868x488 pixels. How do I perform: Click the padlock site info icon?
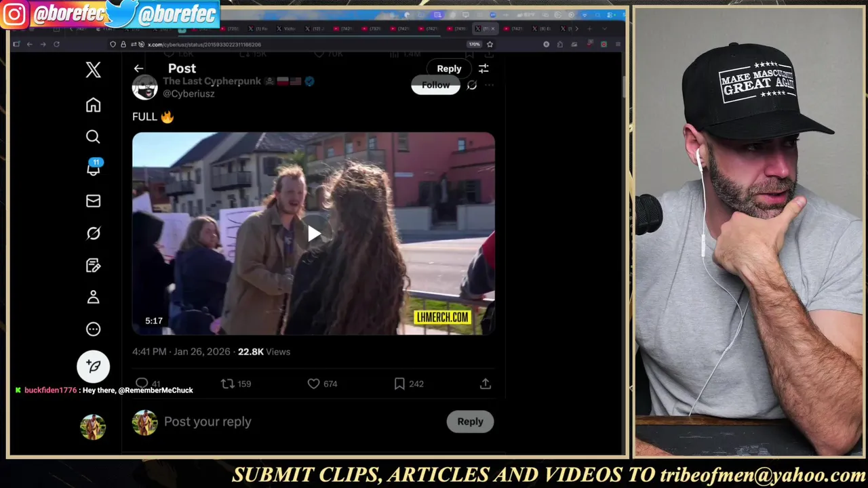tap(123, 44)
